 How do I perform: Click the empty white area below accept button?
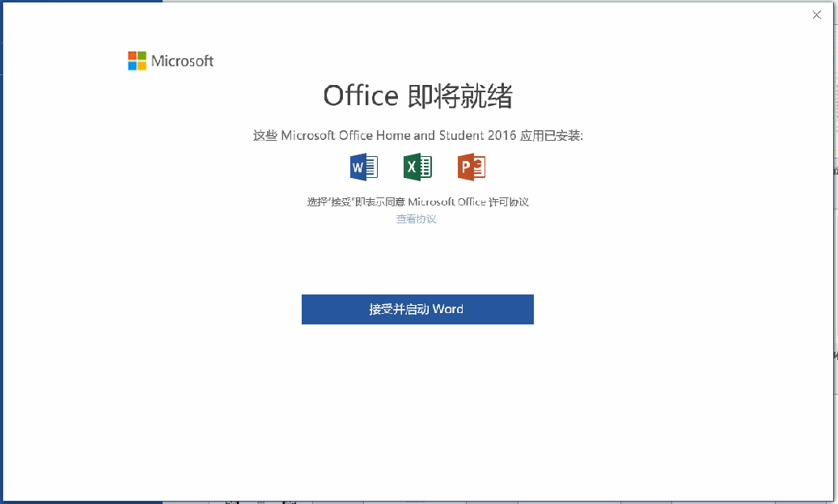[x=417, y=404]
